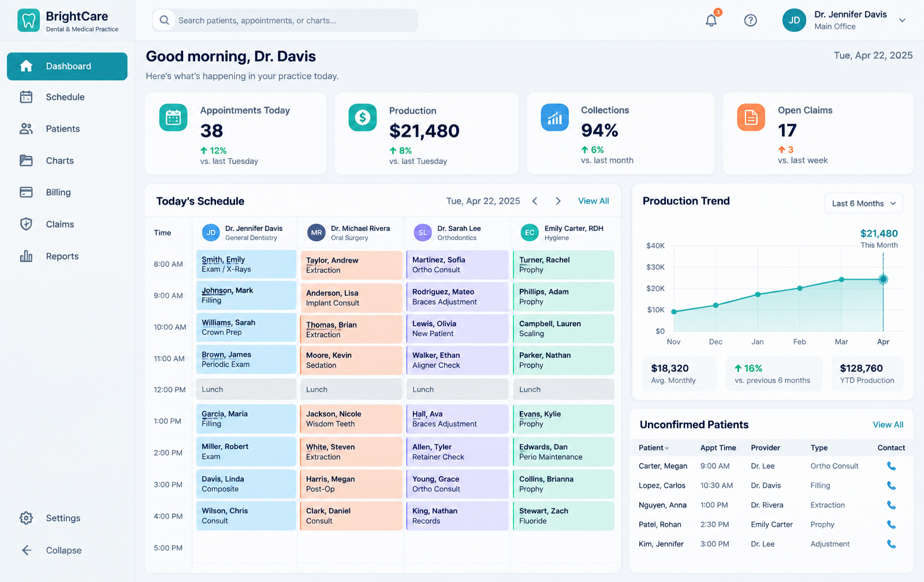Open the notifications bell
This screenshot has width=924, height=582.
[x=711, y=20]
